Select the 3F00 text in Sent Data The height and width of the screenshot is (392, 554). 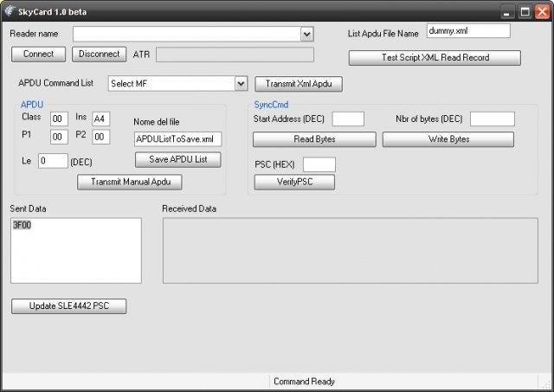point(22,225)
